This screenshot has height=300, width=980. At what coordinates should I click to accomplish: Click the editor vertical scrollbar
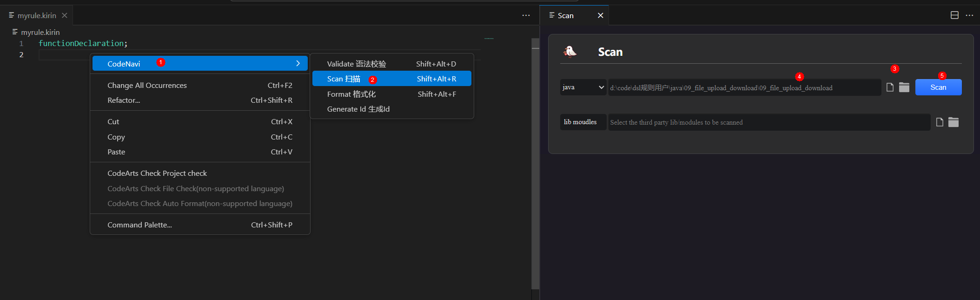[535, 163]
